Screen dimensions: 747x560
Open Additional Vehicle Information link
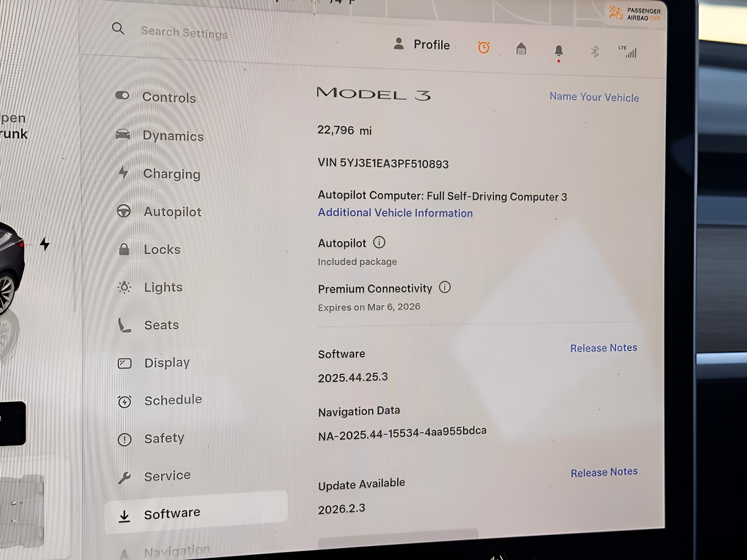pos(395,213)
